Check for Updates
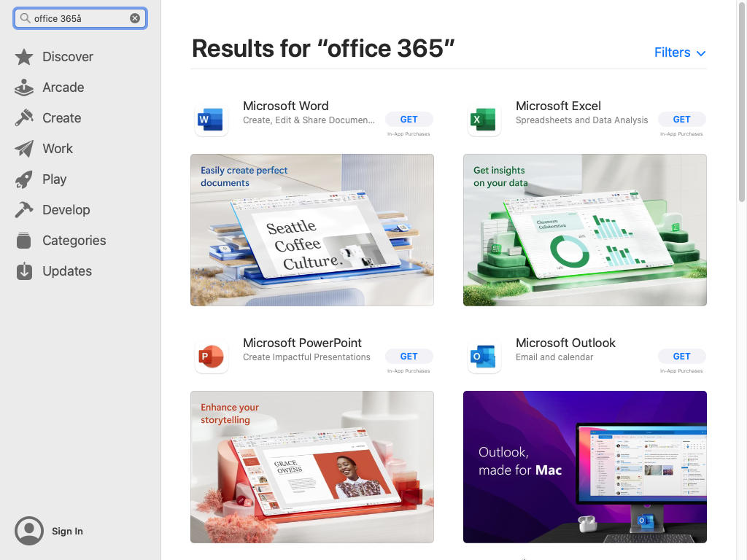Screen dimensions: 747x560 click(66, 271)
